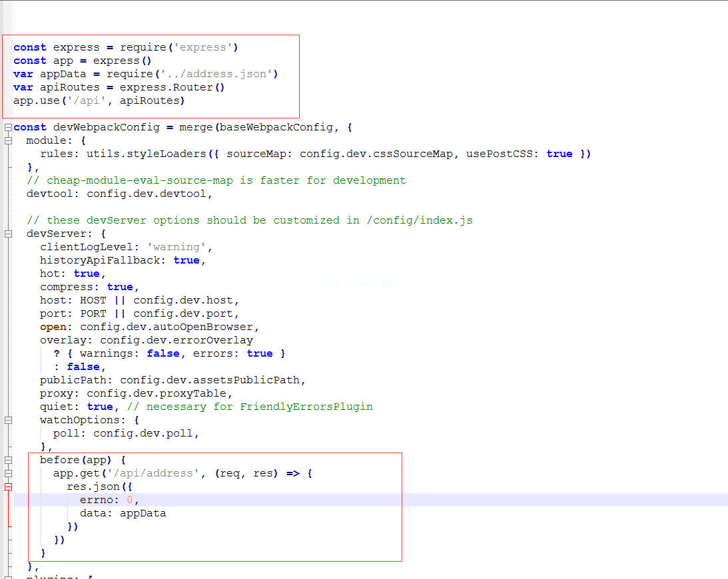
Task: Click the watchOptions: { line text
Action: pyautogui.click(x=90, y=421)
